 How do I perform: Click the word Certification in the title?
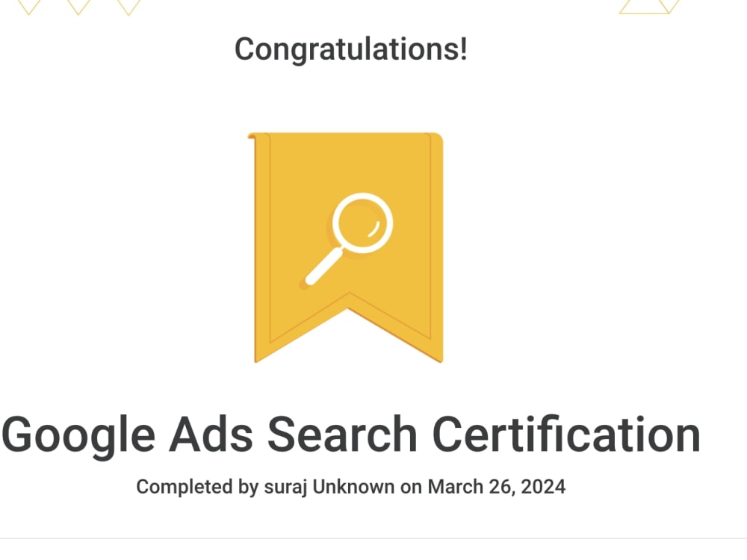tap(566, 435)
